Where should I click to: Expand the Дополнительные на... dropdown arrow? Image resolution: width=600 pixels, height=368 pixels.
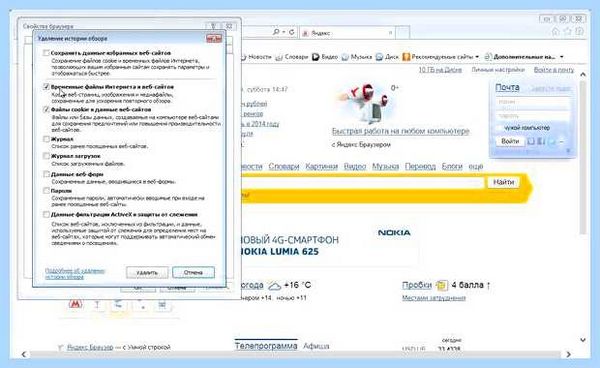coord(562,57)
